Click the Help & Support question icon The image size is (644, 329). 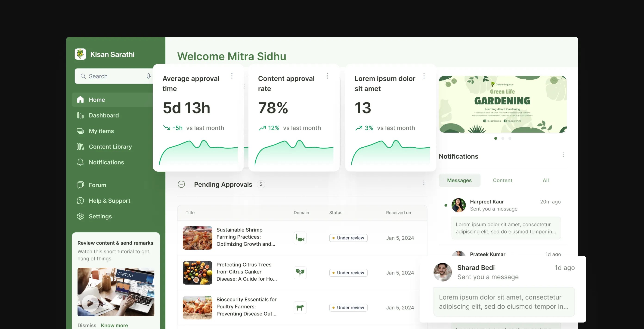pyautogui.click(x=80, y=201)
